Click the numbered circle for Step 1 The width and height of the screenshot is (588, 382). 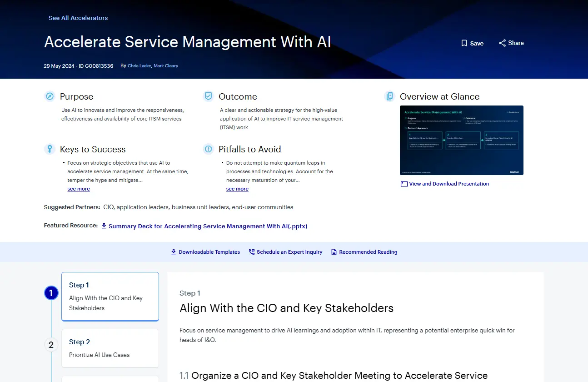click(51, 293)
